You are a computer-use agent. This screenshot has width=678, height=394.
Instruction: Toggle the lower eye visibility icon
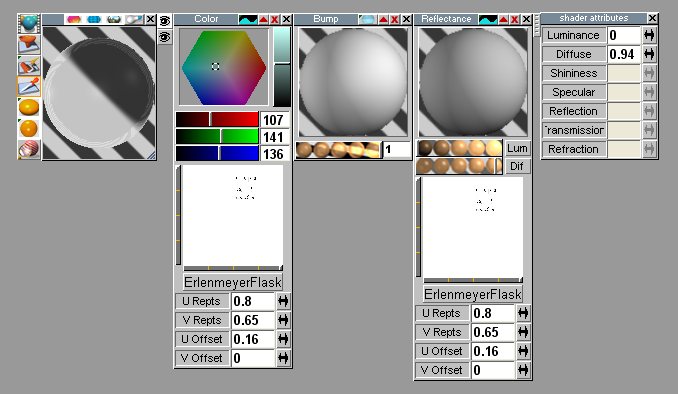pyautogui.click(x=165, y=37)
